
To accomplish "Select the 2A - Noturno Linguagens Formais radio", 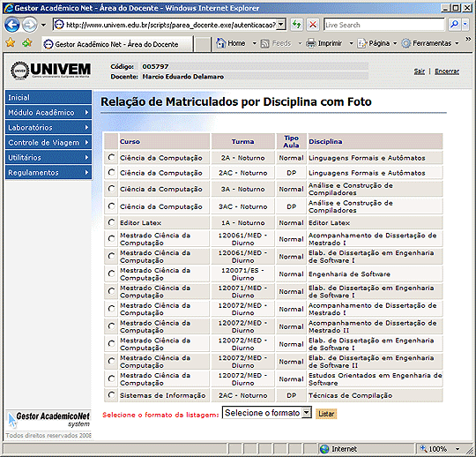I will point(111,157).
